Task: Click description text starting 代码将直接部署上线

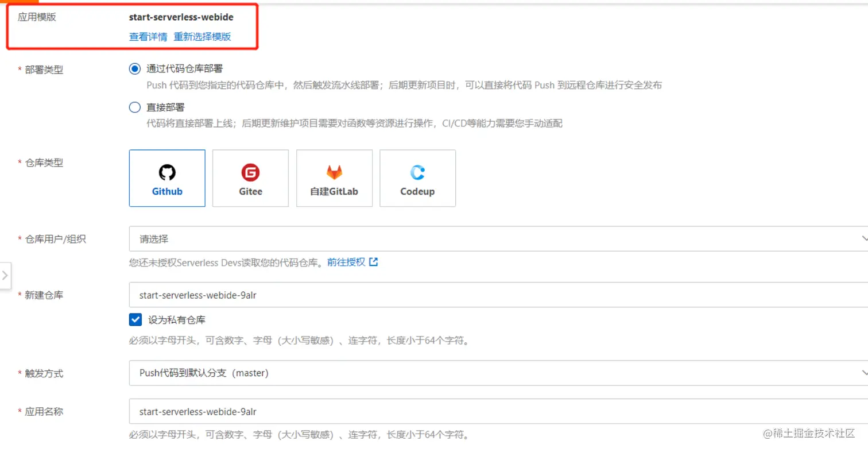Action: tap(354, 123)
